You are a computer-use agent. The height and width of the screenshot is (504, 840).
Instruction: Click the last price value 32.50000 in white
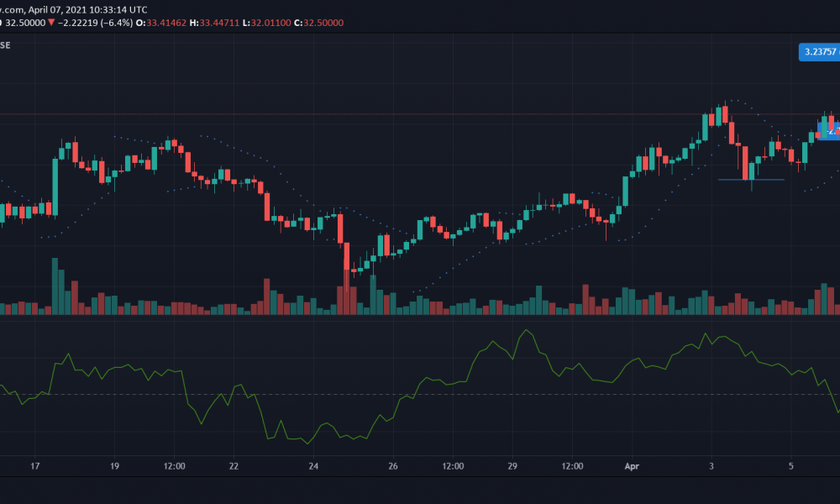[x=25, y=23]
